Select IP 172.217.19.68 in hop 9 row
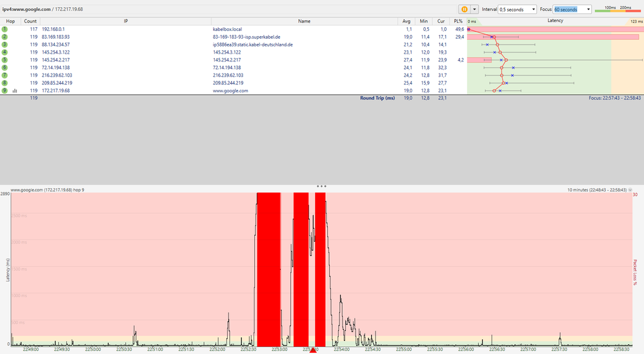This screenshot has height=354, width=644. (55, 90)
